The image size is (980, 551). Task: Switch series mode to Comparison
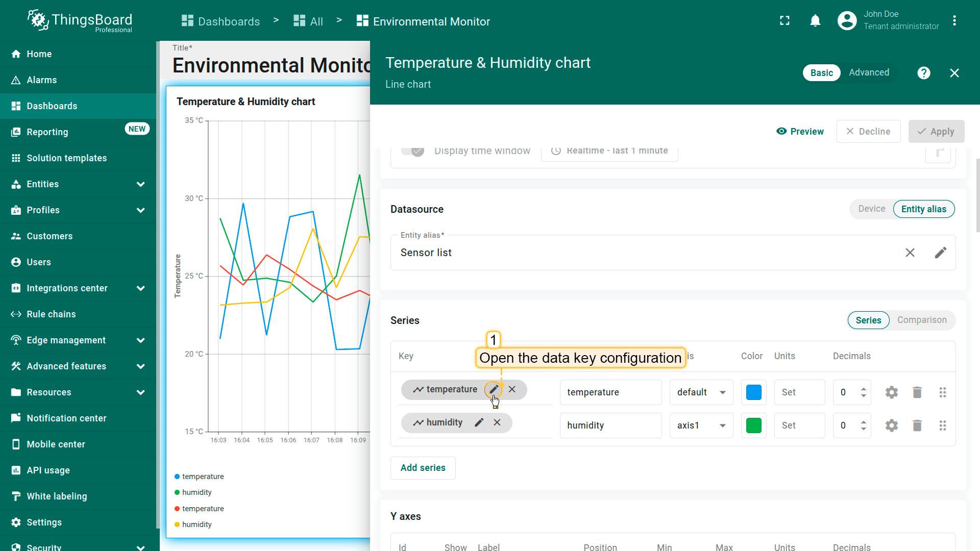click(x=921, y=320)
